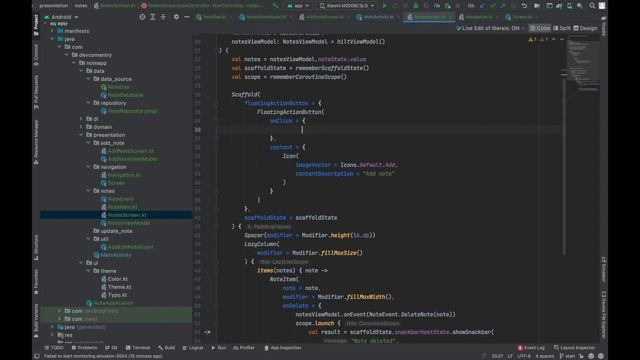Open the TODO tool window
640x360 pixels.
(54, 348)
